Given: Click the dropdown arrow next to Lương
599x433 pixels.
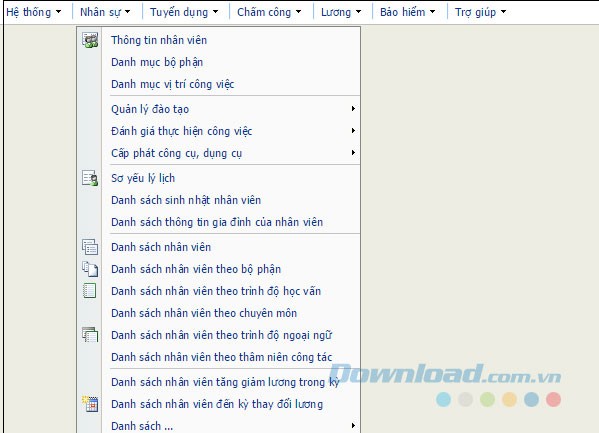Looking at the screenshot, I should click(x=358, y=12).
